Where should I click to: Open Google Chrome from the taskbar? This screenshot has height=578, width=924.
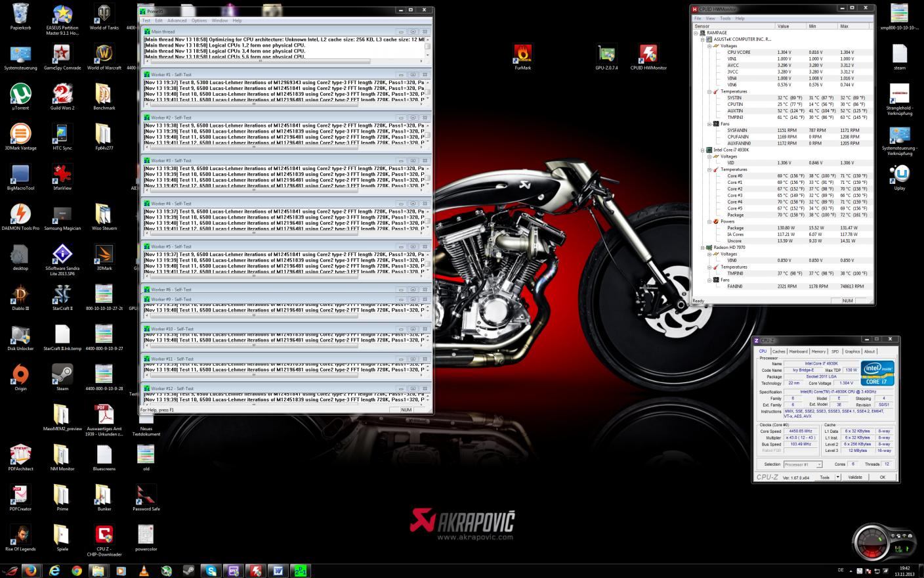pyautogui.click(x=76, y=571)
